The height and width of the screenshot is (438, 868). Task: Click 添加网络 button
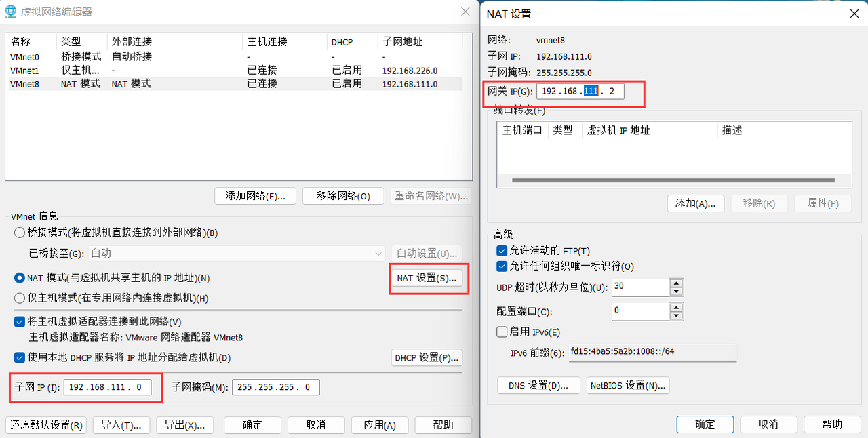pyautogui.click(x=256, y=196)
